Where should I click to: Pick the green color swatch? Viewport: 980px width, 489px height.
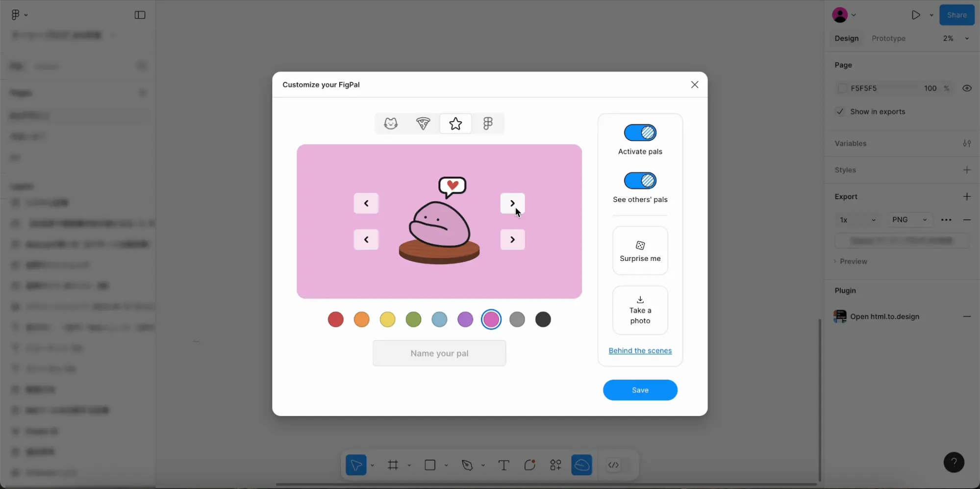point(414,319)
